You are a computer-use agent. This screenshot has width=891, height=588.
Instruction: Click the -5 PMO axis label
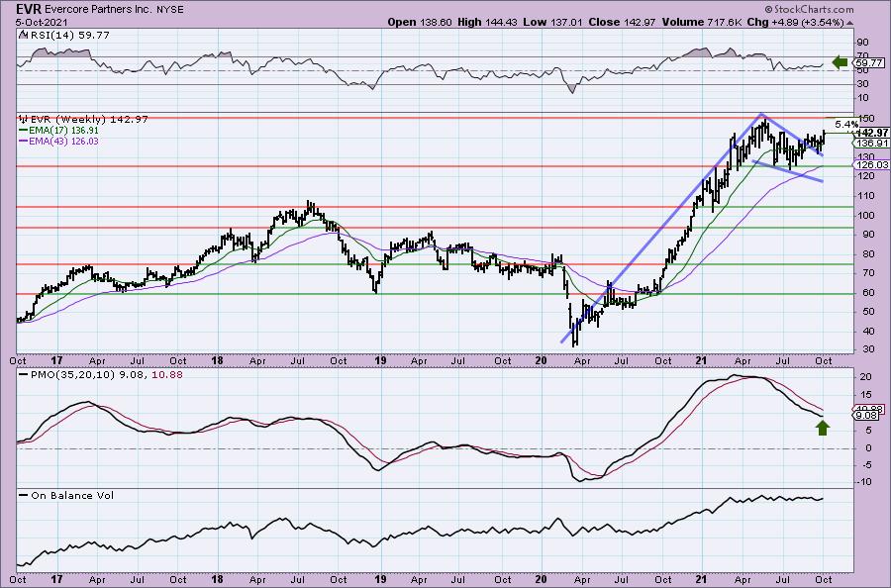[866, 464]
